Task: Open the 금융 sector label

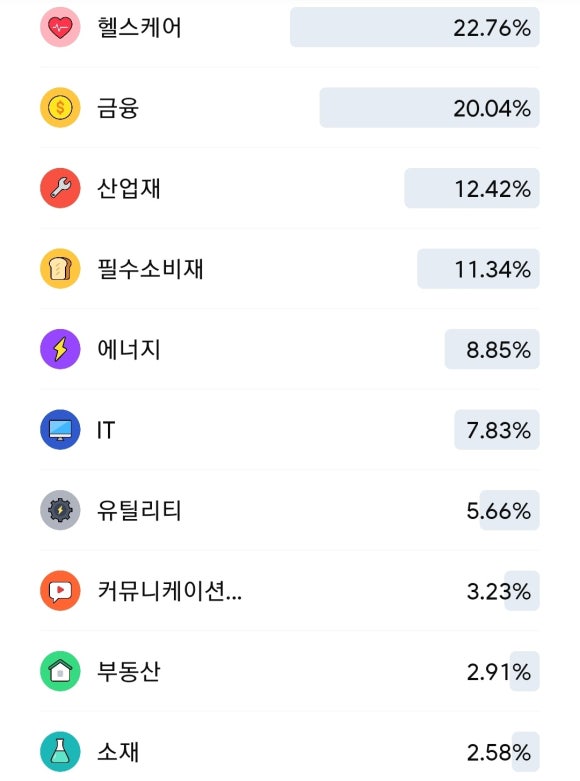Action: [x=118, y=108]
